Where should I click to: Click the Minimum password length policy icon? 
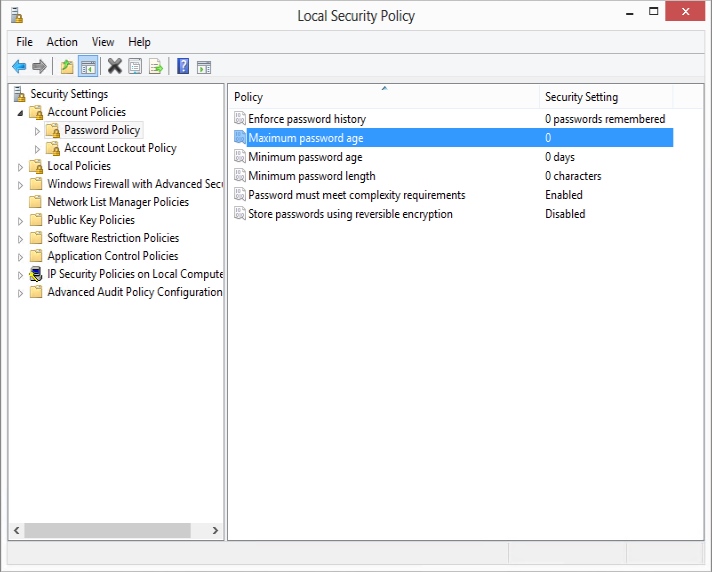(240, 176)
